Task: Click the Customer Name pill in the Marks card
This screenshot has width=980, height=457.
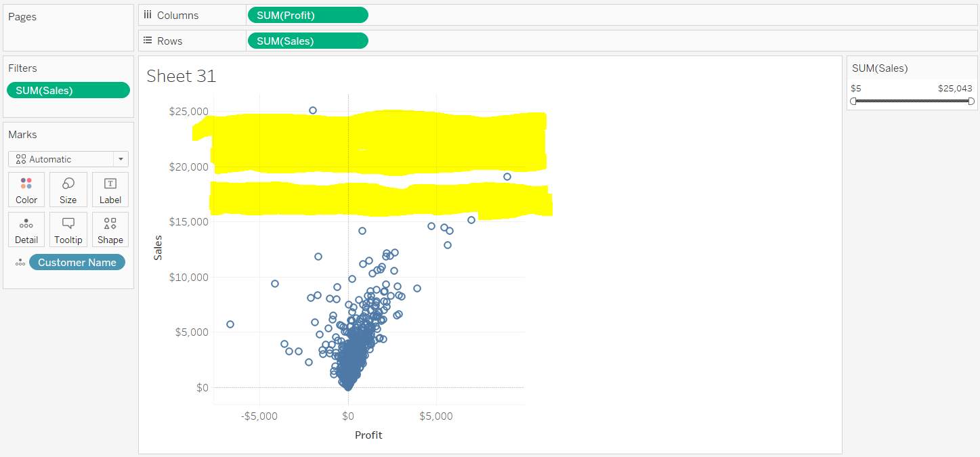Action: (77, 262)
